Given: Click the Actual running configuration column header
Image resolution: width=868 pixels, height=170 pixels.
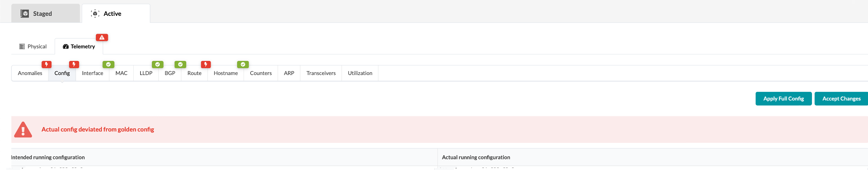Looking at the screenshot, I should coord(476,157).
